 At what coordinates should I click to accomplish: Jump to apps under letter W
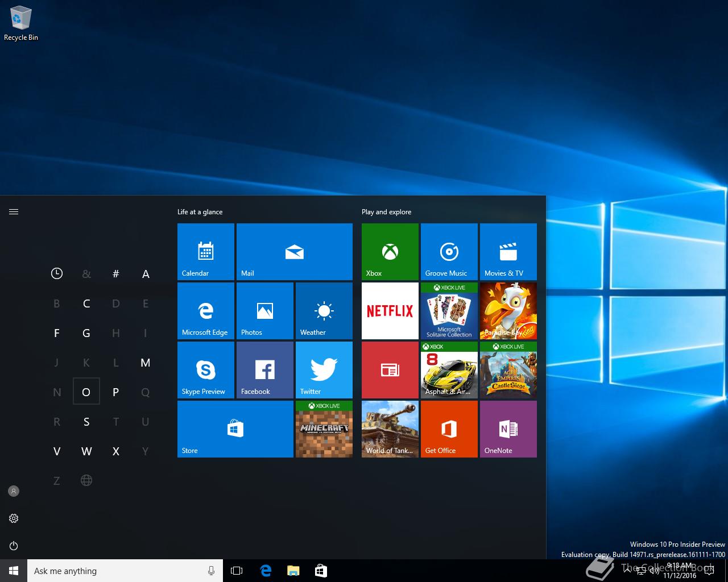86,451
